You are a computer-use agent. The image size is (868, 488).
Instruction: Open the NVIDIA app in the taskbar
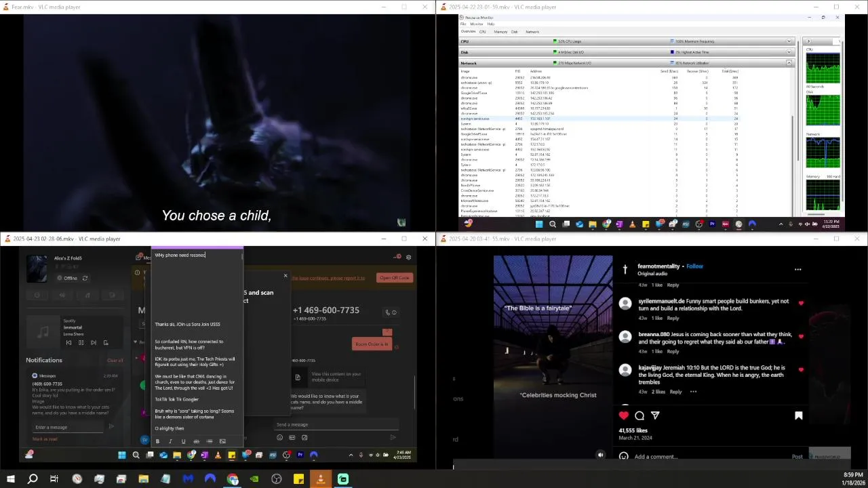(x=254, y=479)
